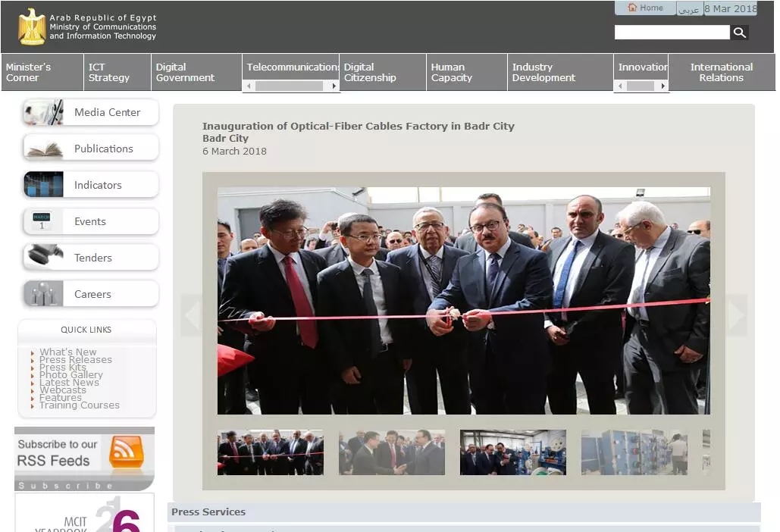Click scrollbar track under Telecommunications

coord(289,86)
